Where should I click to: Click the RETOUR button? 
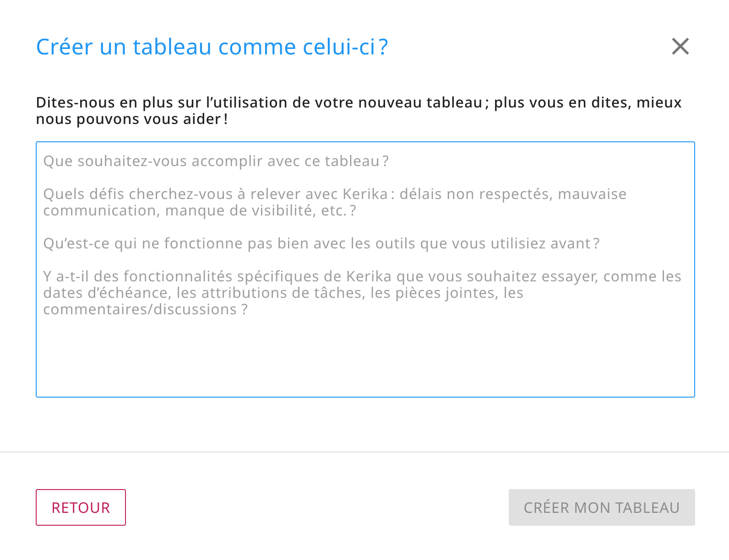coord(81,507)
